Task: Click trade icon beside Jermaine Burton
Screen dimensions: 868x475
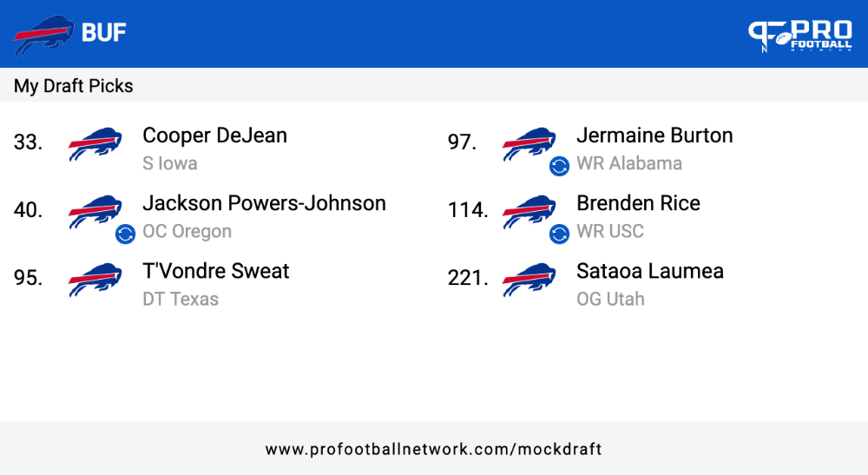Action: [559, 166]
